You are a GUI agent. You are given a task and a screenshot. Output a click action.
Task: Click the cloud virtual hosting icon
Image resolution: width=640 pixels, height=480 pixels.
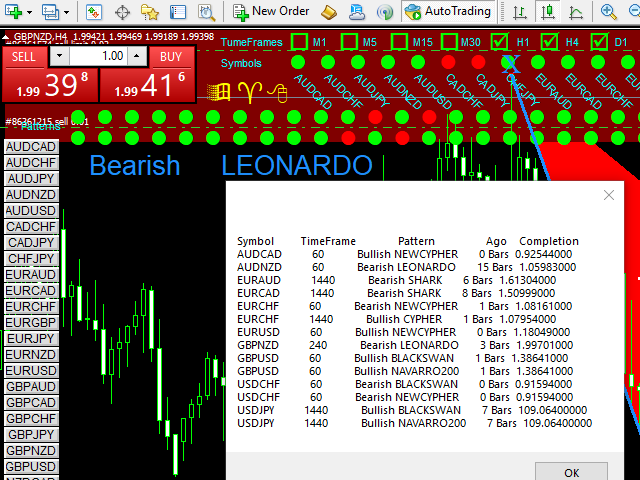click(x=357, y=12)
